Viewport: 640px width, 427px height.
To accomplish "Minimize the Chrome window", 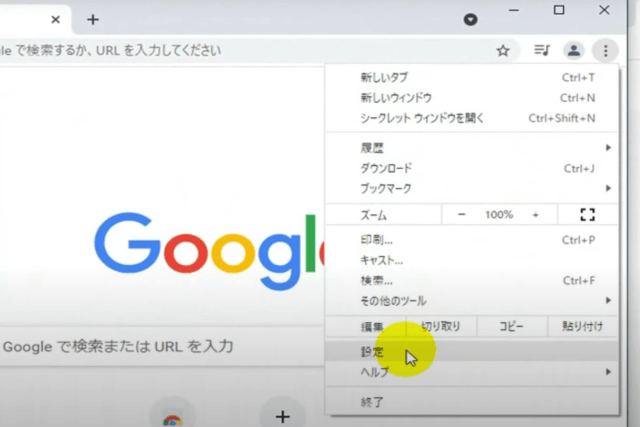I will tap(514, 10).
